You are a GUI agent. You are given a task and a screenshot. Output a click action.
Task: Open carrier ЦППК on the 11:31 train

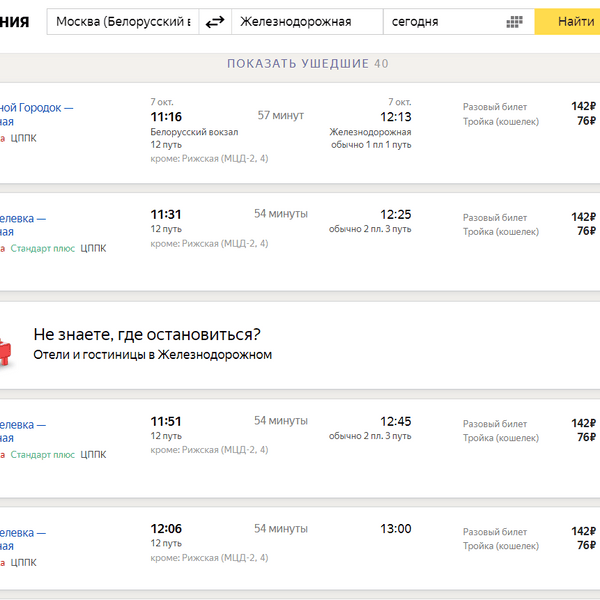[93, 248]
